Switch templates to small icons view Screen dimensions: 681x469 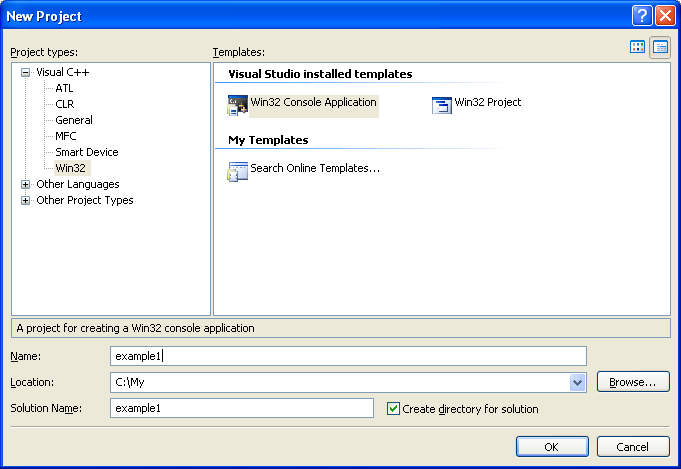click(x=660, y=47)
